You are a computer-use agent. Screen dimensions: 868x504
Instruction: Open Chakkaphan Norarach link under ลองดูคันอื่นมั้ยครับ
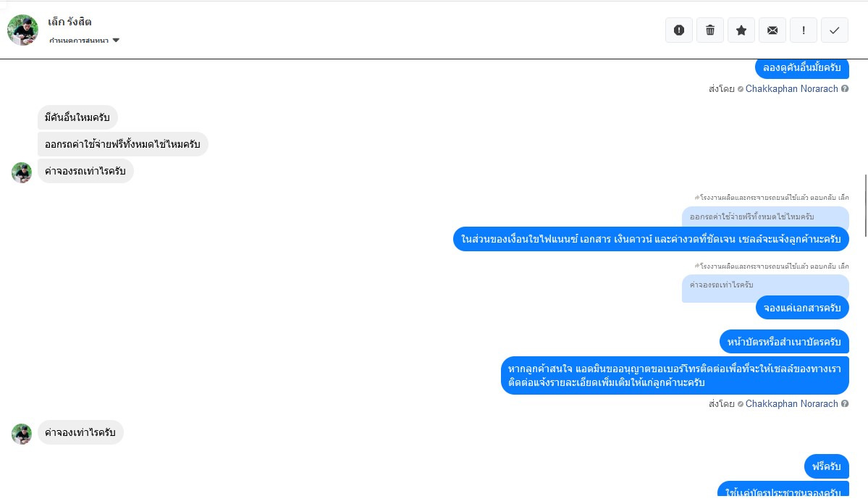791,89
